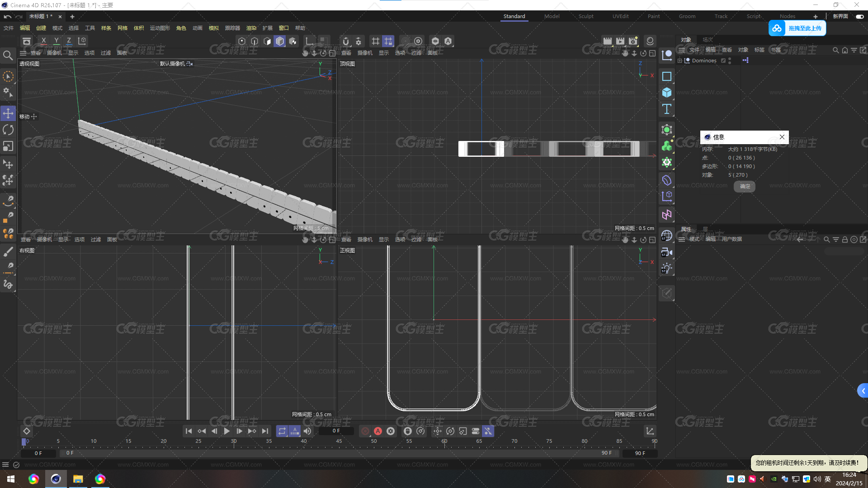Click frame 45 on timeline ruler
868x488 pixels.
(x=339, y=441)
